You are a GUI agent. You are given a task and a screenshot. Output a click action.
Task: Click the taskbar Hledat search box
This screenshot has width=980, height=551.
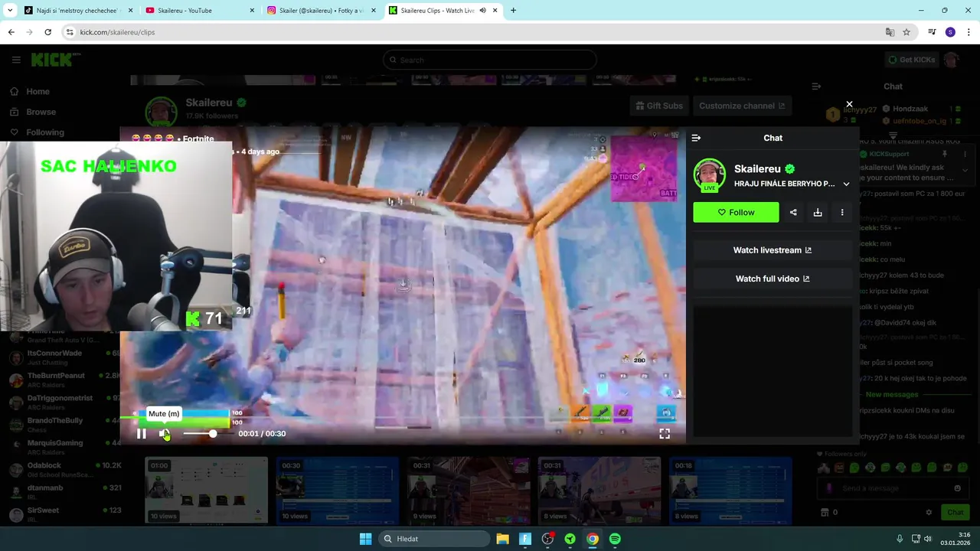[x=434, y=539]
